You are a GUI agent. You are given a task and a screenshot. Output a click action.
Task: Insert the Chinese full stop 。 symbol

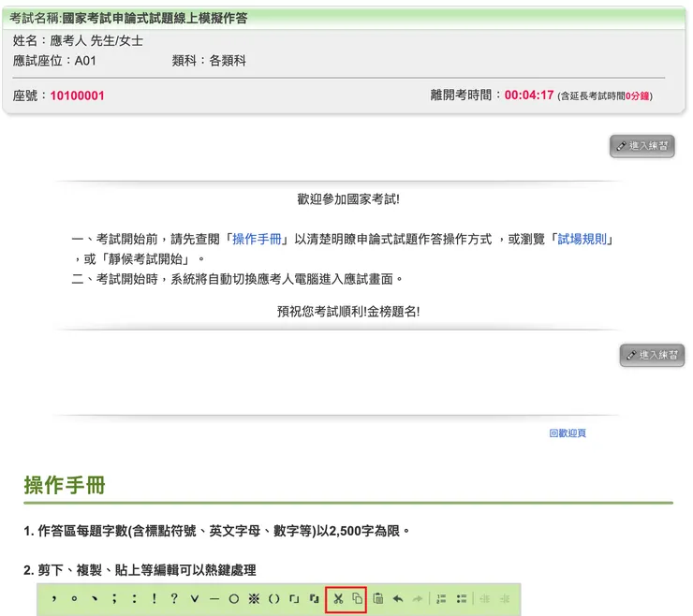[74, 599]
